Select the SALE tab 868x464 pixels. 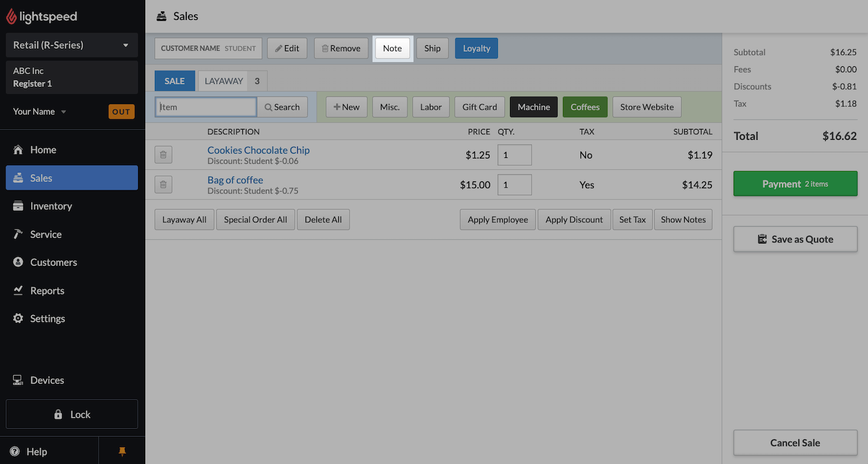(x=175, y=81)
